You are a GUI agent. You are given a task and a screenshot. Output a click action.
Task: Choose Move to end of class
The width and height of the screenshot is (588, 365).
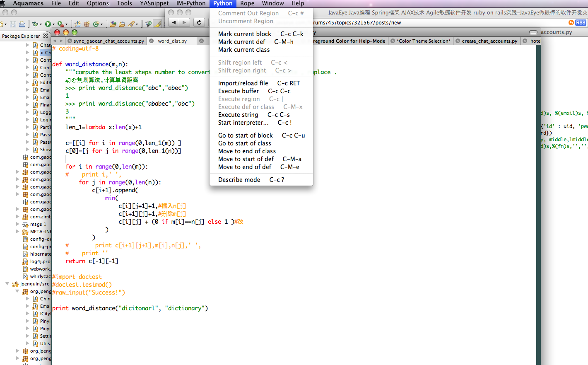tap(261, 151)
